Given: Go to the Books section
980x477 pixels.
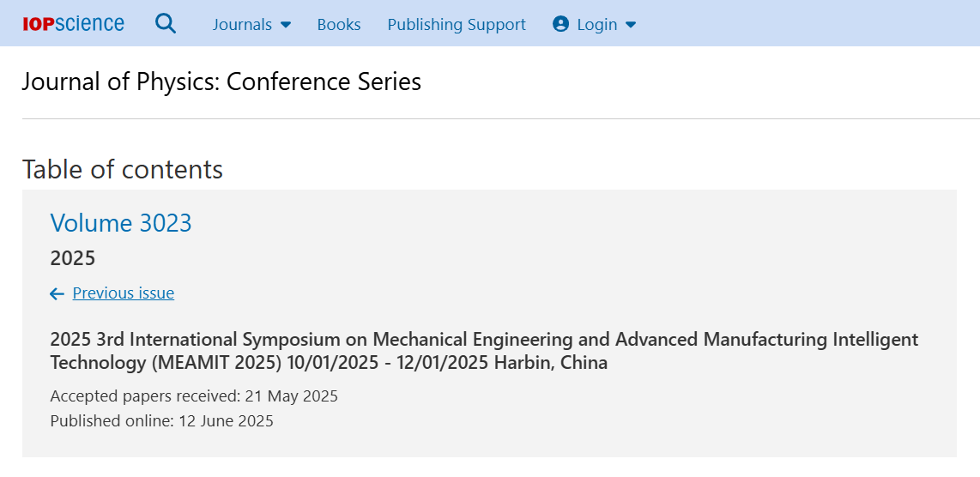Looking at the screenshot, I should [339, 24].
